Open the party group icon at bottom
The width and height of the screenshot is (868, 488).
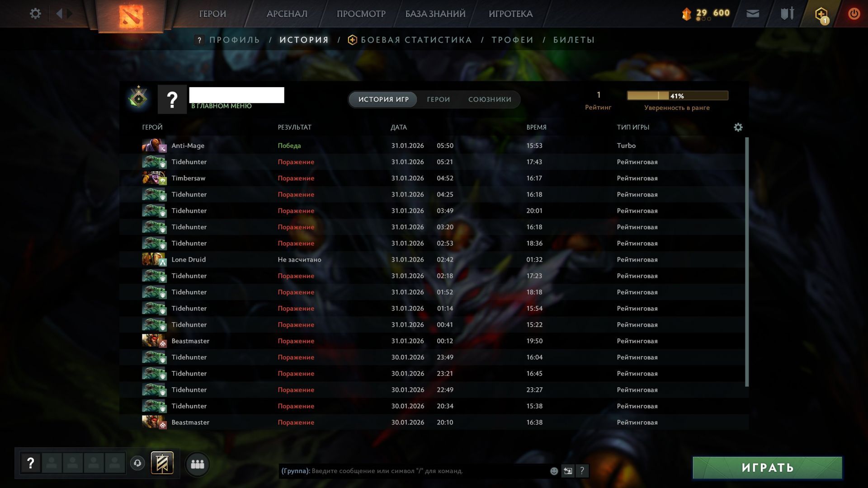[x=198, y=464]
